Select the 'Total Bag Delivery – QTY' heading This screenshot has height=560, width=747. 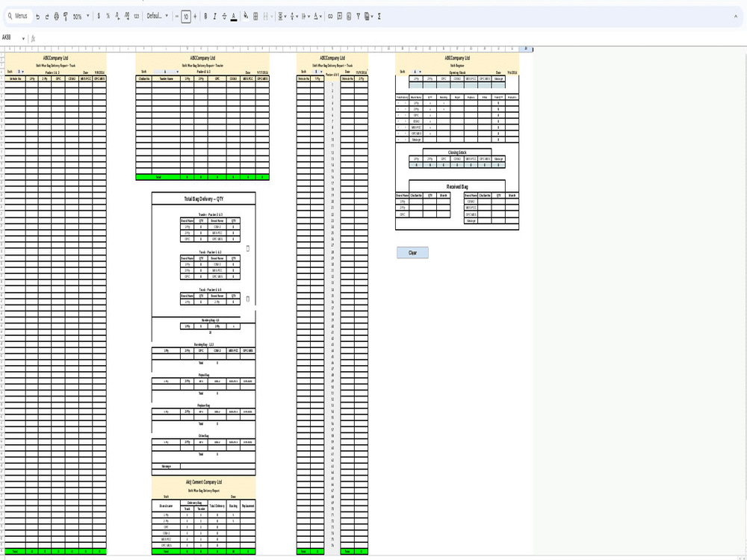click(203, 199)
